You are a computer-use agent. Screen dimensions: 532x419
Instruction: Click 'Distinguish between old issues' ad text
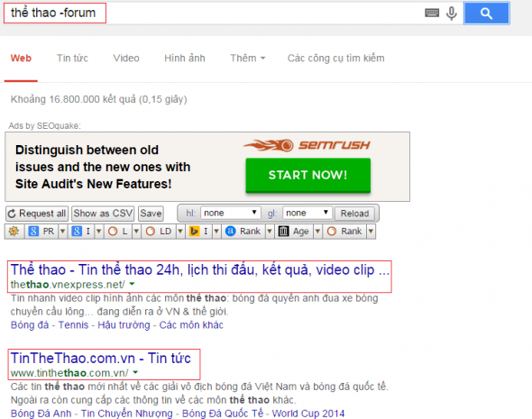(x=103, y=167)
